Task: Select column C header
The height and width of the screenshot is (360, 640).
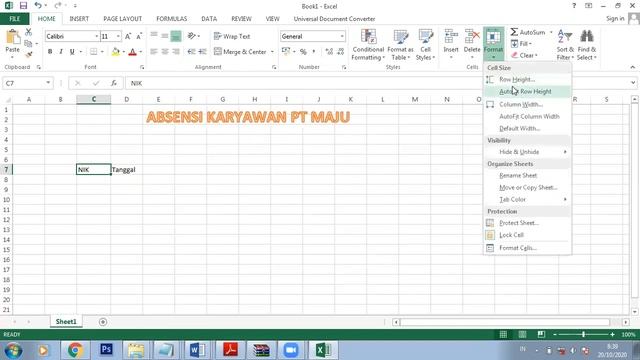Action: coord(93,99)
